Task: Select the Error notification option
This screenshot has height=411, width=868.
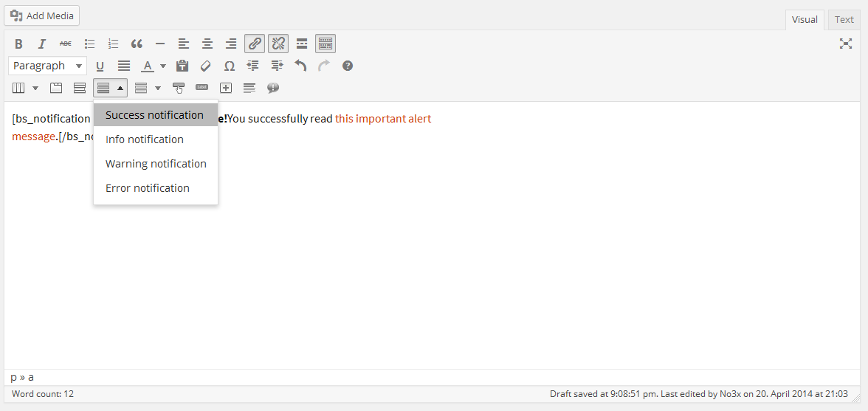Action: coord(156,188)
